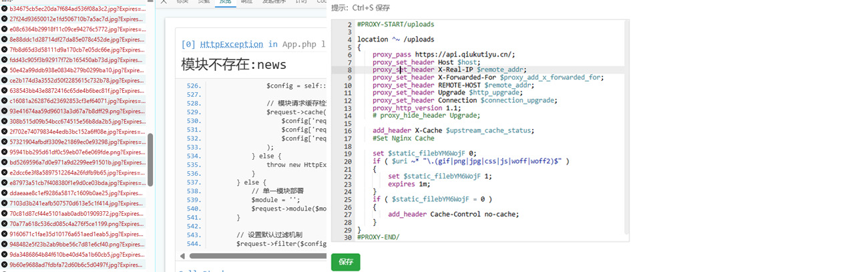Screen dimensions: 868x272
Task: Click the failed-request icon beside c16081a262876d23692853cf3ef64071.jpg
Action: point(5,101)
